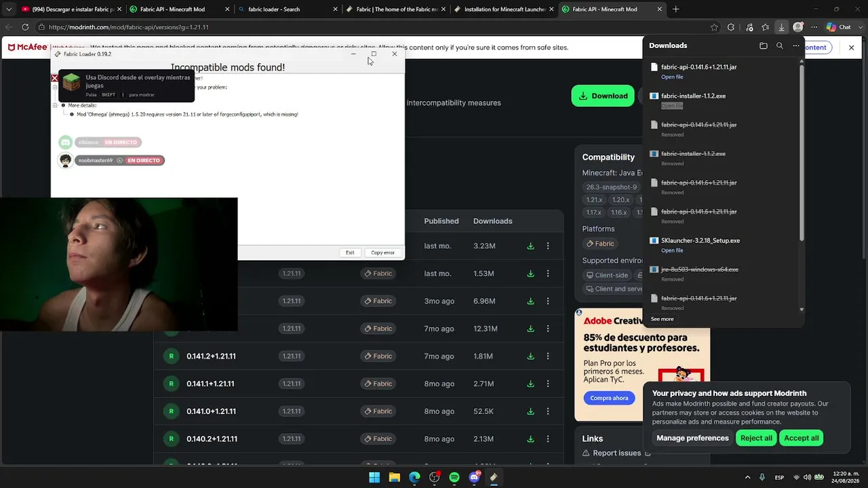Switch to the Installation for Minecraft Launcher tab
The height and width of the screenshot is (488, 868).
(503, 9)
